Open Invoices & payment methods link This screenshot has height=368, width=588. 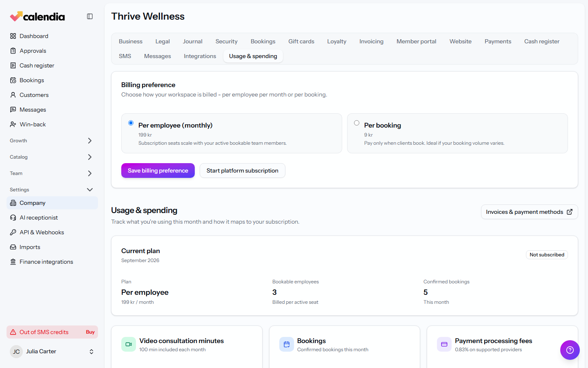pyautogui.click(x=529, y=212)
